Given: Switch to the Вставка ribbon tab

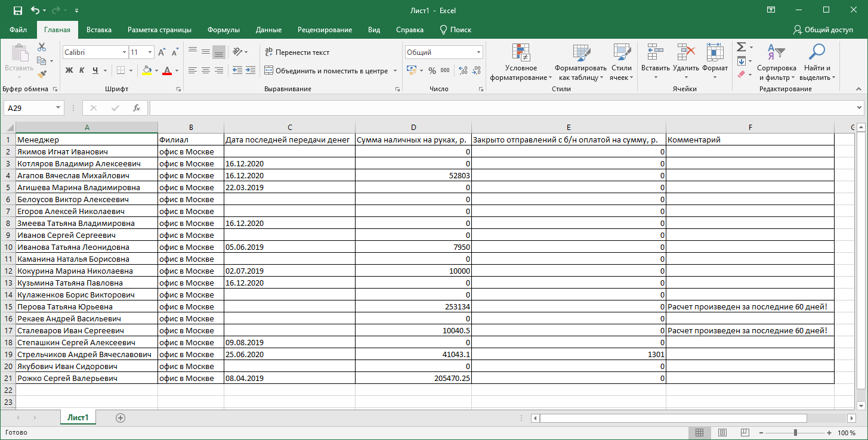Looking at the screenshot, I should pyautogui.click(x=99, y=30).
